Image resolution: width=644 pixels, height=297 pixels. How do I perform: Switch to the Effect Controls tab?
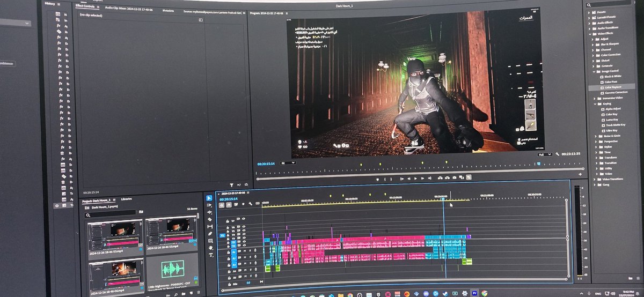coord(85,6)
